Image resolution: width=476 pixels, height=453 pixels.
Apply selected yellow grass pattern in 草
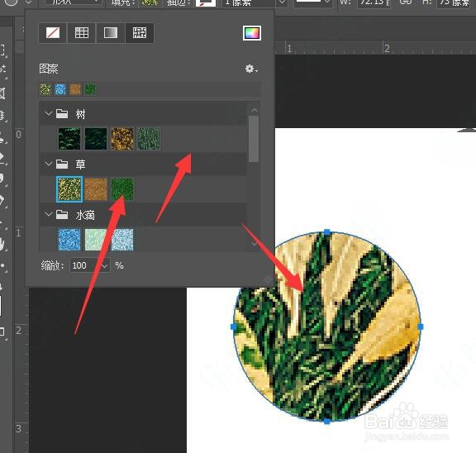[x=69, y=189]
